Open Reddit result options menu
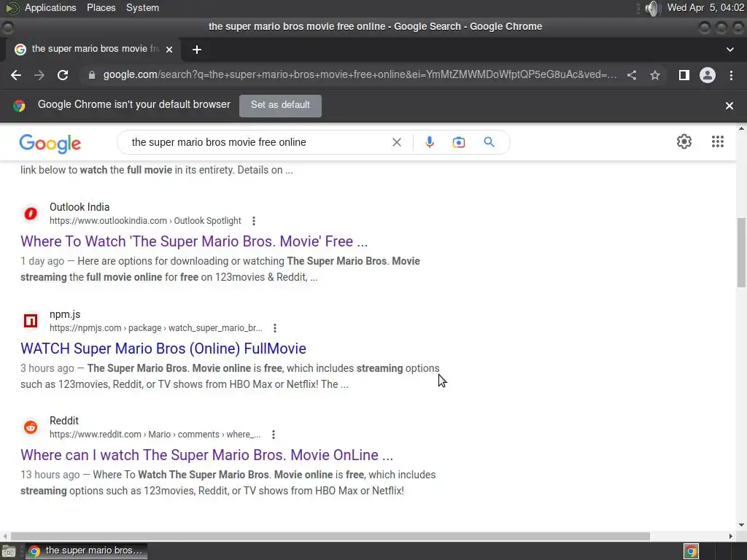The image size is (747, 560). (x=273, y=435)
